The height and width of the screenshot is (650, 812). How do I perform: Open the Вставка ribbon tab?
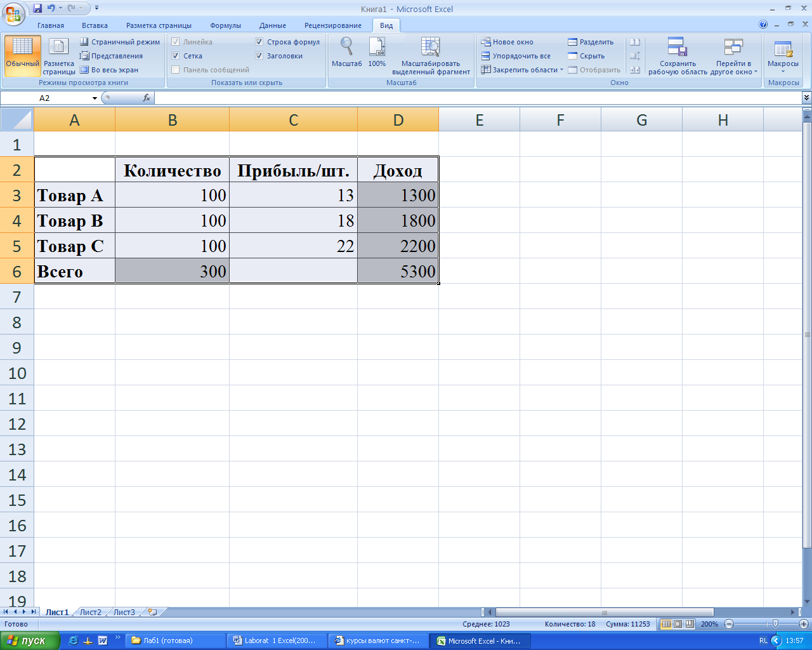pyautogui.click(x=95, y=25)
